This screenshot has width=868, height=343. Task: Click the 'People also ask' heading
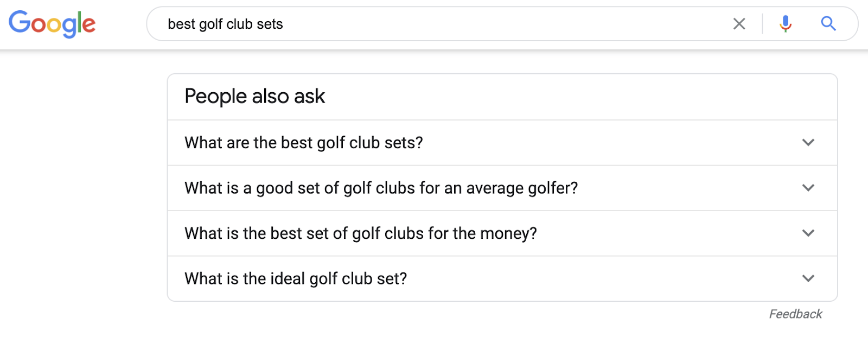254,97
